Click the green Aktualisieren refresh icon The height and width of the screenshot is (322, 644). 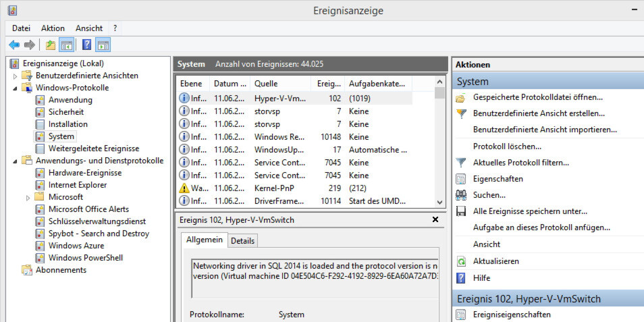(x=461, y=261)
